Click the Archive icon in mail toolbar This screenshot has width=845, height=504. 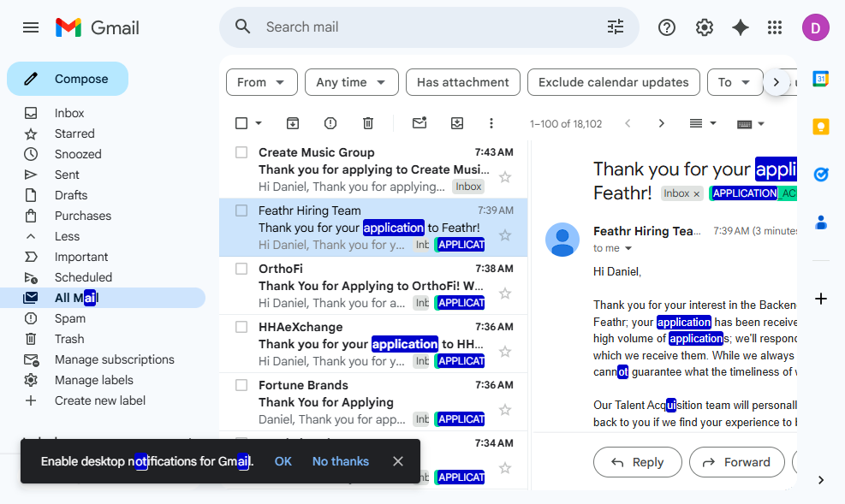[293, 123]
